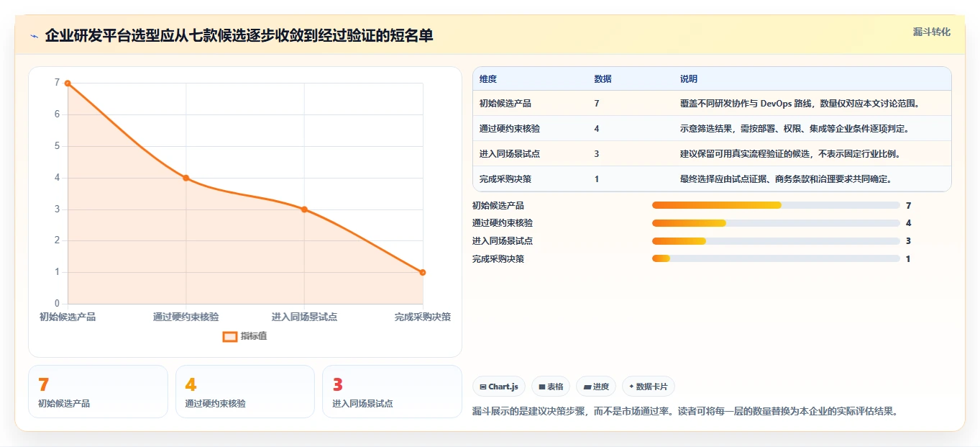Click the x-axis label 通过硬约束核验
Image resolution: width=980 pixels, height=447 pixels.
[186, 317]
